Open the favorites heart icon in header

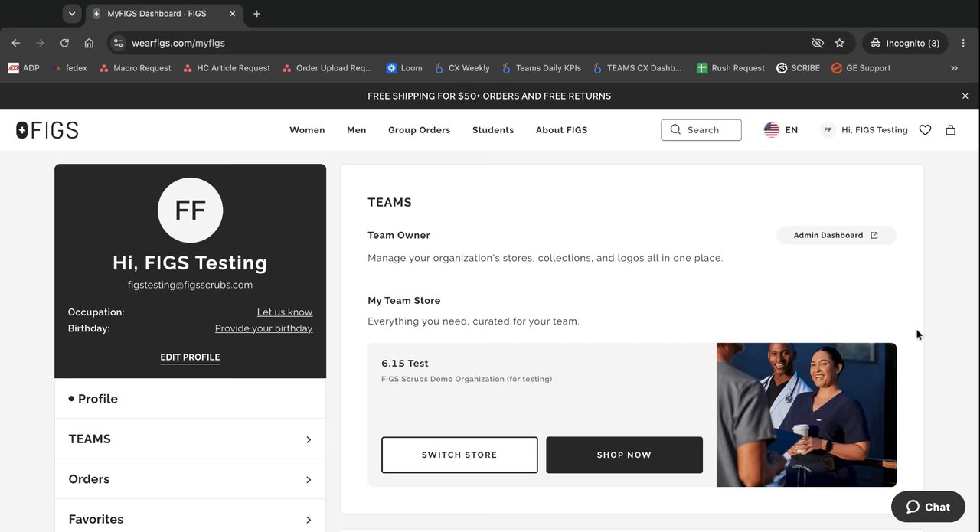pyautogui.click(x=925, y=130)
